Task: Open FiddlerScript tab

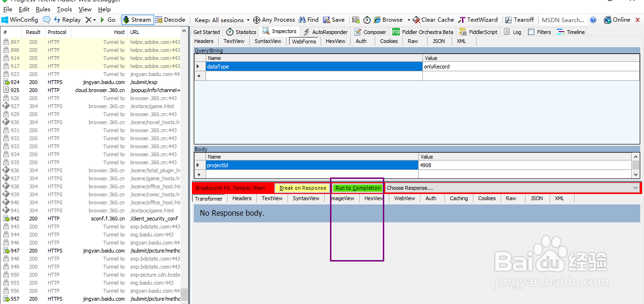Action: click(478, 32)
